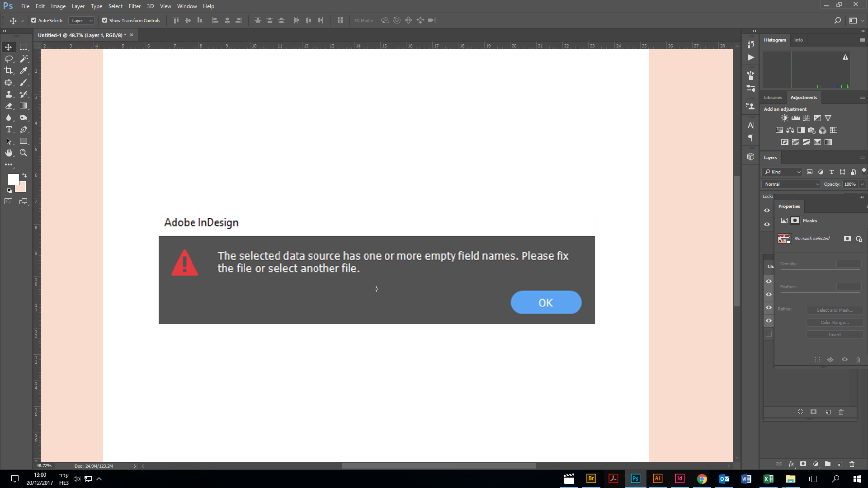The image size is (868, 488).
Task: Select the Eraser tool
Action: (9, 106)
